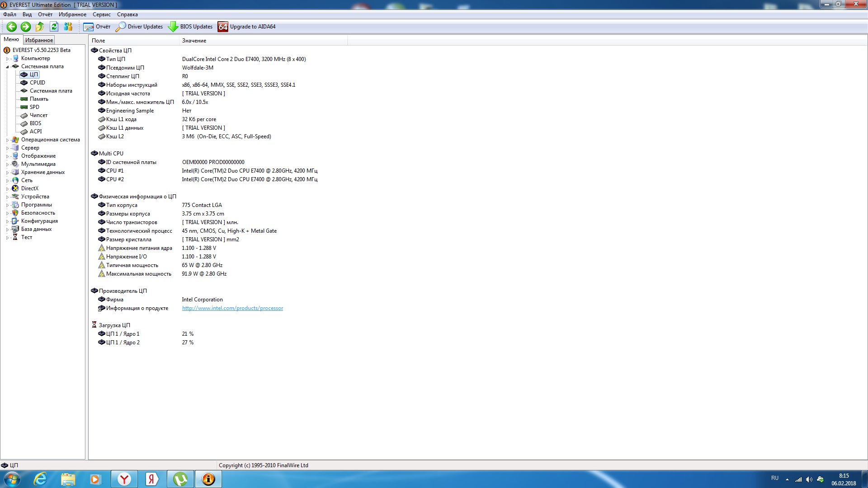Select CPUID item in tree

coord(37,83)
